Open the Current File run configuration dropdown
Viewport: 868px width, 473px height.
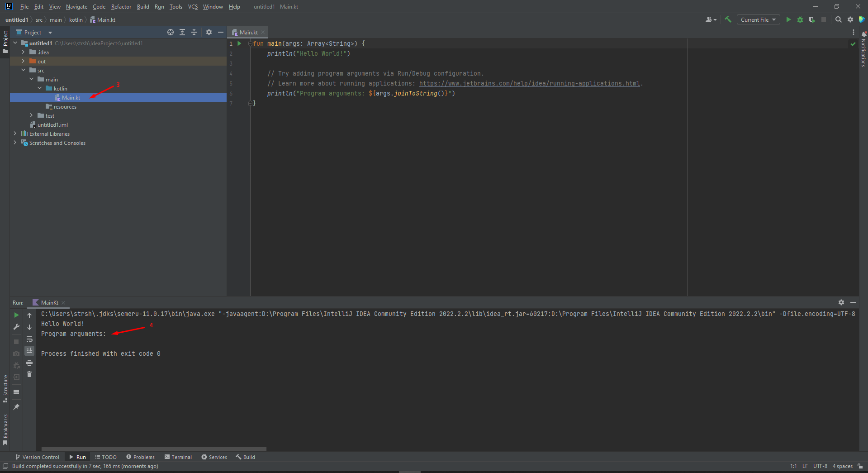[758, 19]
